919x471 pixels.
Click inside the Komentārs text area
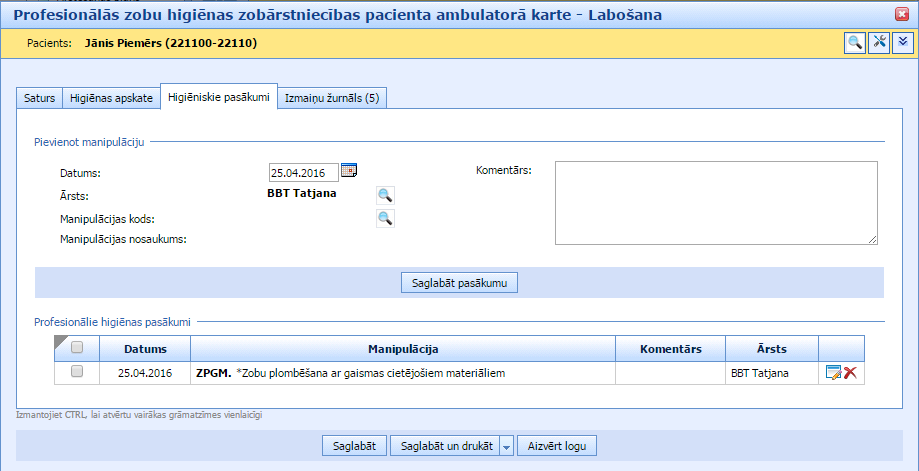point(716,202)
